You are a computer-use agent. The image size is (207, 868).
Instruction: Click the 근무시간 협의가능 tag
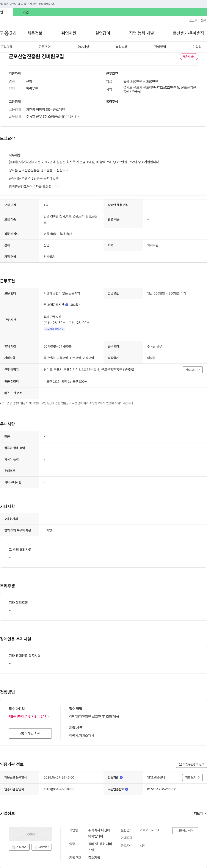tap(54, 329)
